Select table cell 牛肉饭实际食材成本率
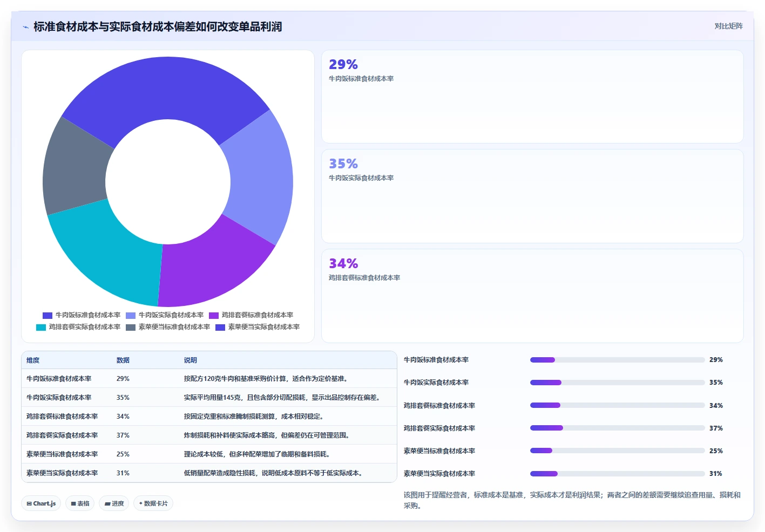 59,398
